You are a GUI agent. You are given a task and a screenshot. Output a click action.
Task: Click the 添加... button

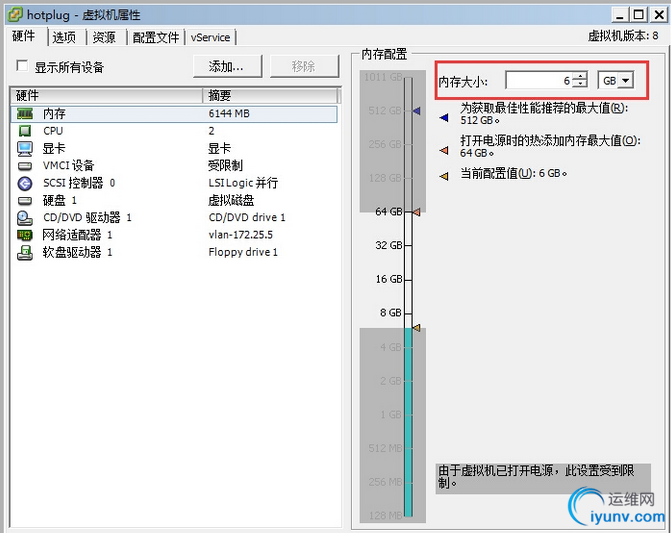pyautogui.click(x=227, y=66)
